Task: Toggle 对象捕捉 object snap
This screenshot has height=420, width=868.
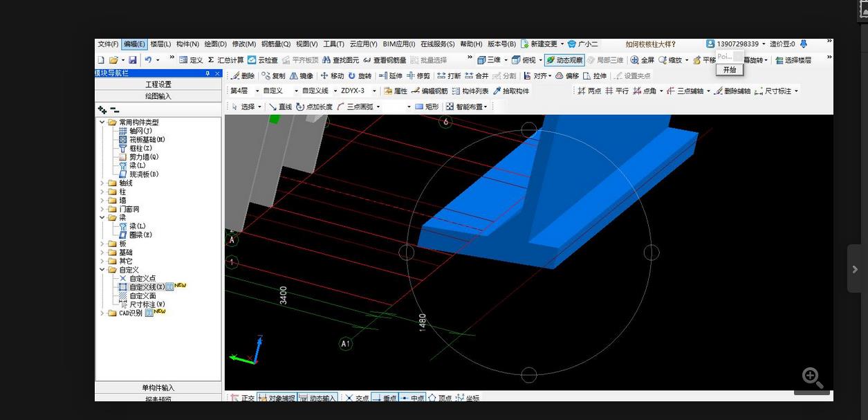Action: [277, 398]
